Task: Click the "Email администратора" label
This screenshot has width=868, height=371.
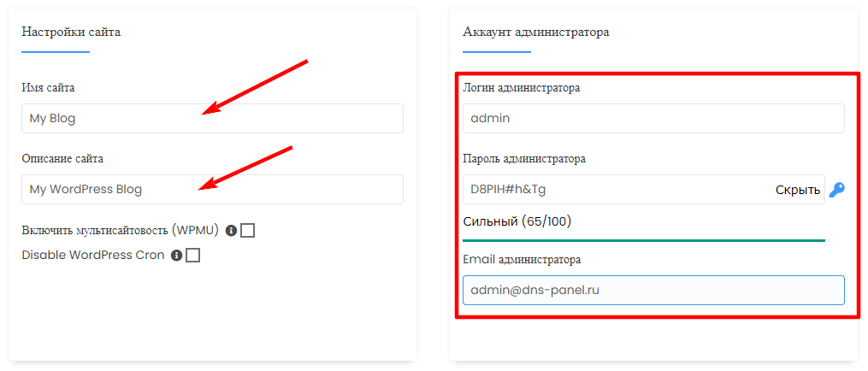Action: click(x=522, y=259)
